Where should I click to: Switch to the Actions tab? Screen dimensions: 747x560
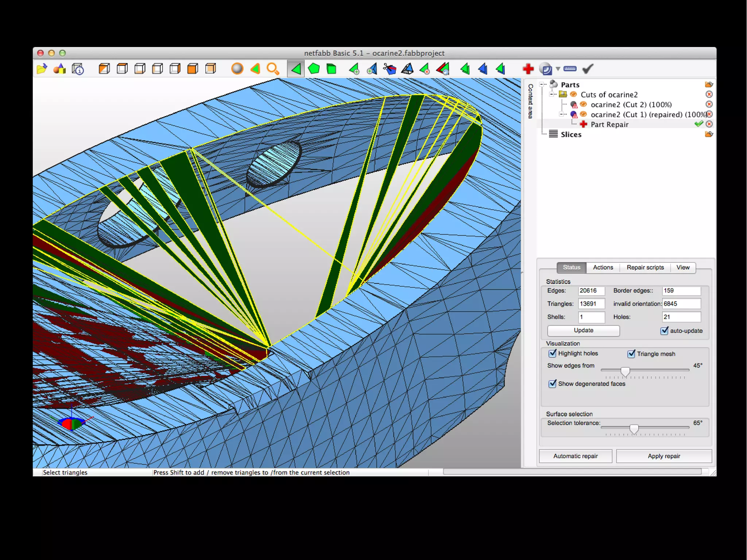(603, 267)
